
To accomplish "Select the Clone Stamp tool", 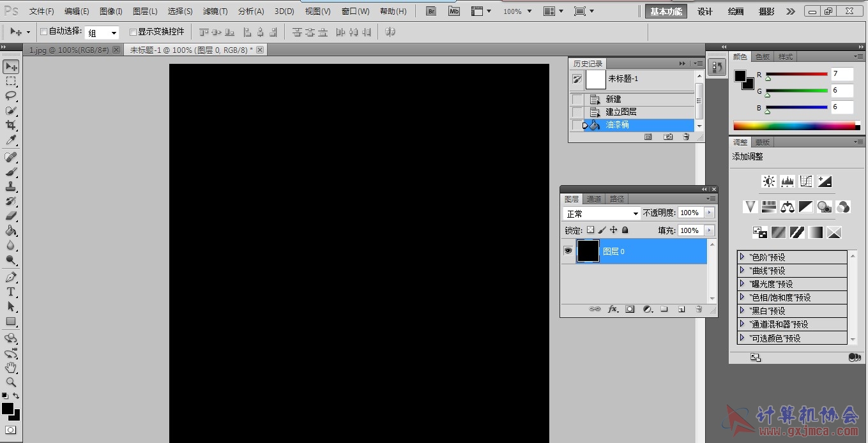I will pos(11,186).
